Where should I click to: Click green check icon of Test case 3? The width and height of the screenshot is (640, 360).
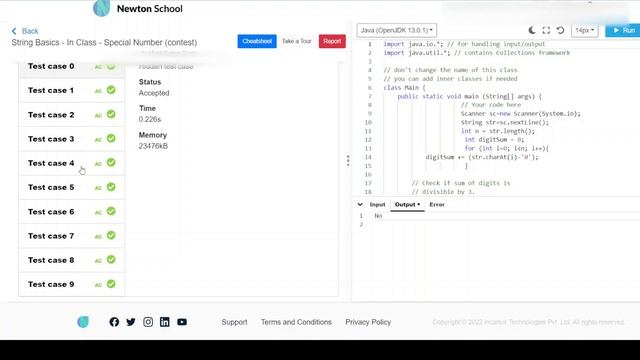[111, 138]
